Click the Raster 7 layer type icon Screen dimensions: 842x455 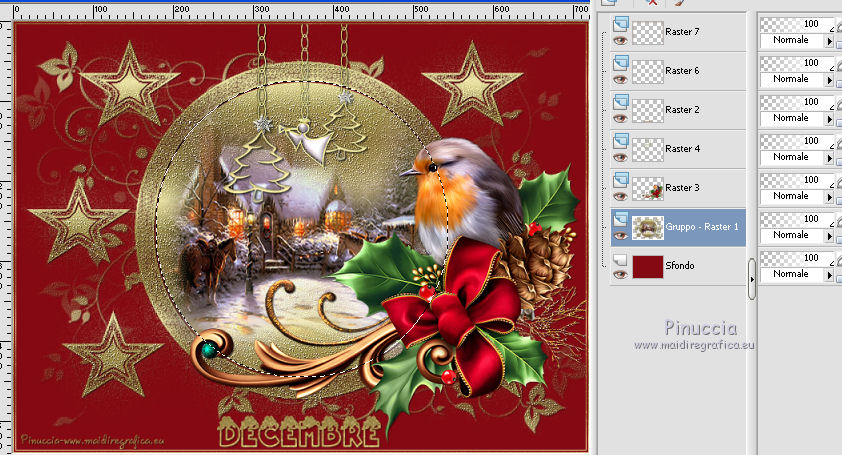[621, 24]
